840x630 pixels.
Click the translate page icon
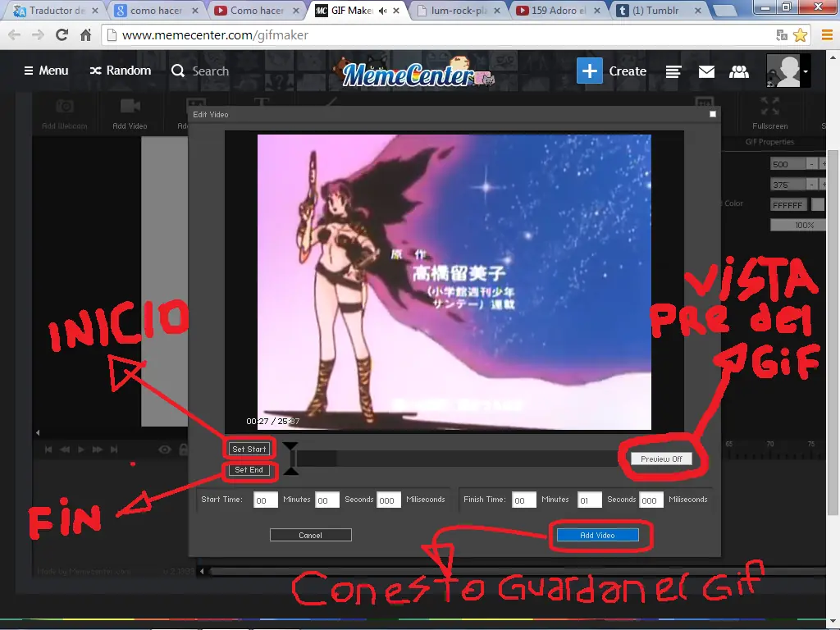(782, 35)
